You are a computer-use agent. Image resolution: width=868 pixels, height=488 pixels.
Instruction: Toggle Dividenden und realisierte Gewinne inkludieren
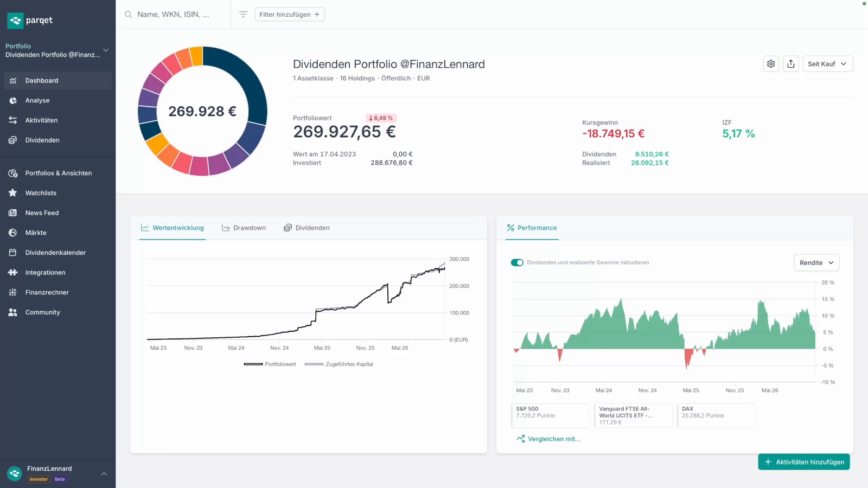coord(517,262)
